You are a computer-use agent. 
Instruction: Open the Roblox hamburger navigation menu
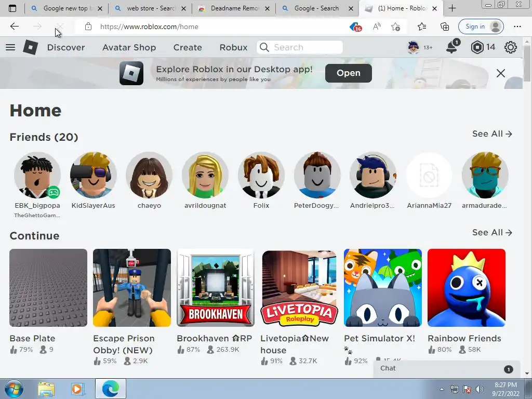[10, 47]
